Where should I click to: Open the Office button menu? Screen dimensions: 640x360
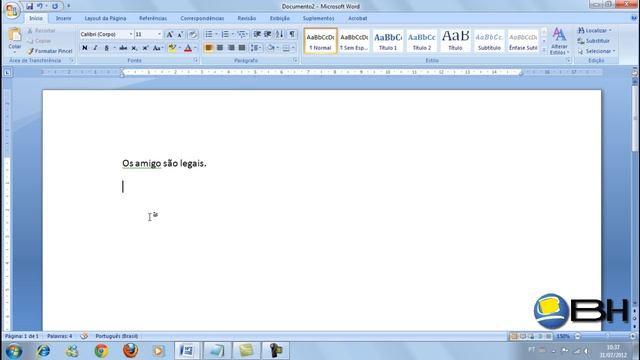[12, 10]
